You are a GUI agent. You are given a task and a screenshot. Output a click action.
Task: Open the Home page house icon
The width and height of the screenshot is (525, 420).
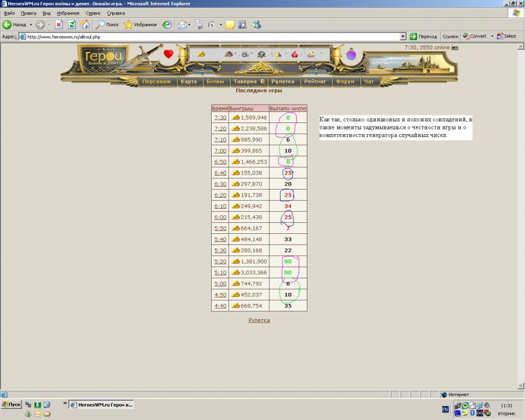[x=85, y=24]
